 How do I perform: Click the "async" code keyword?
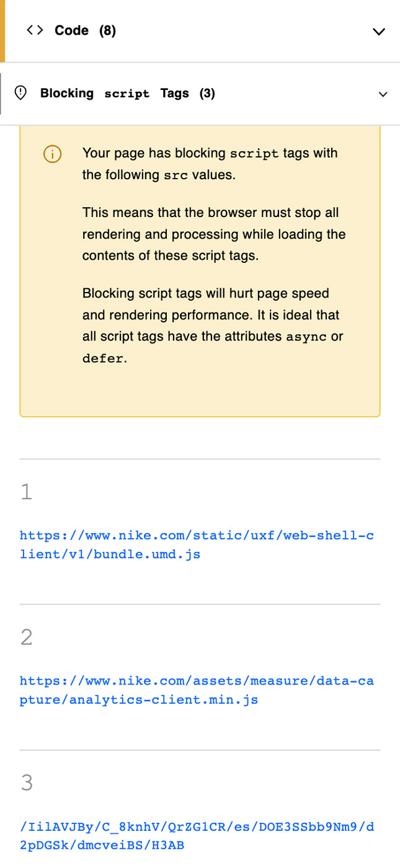point(306,337)
